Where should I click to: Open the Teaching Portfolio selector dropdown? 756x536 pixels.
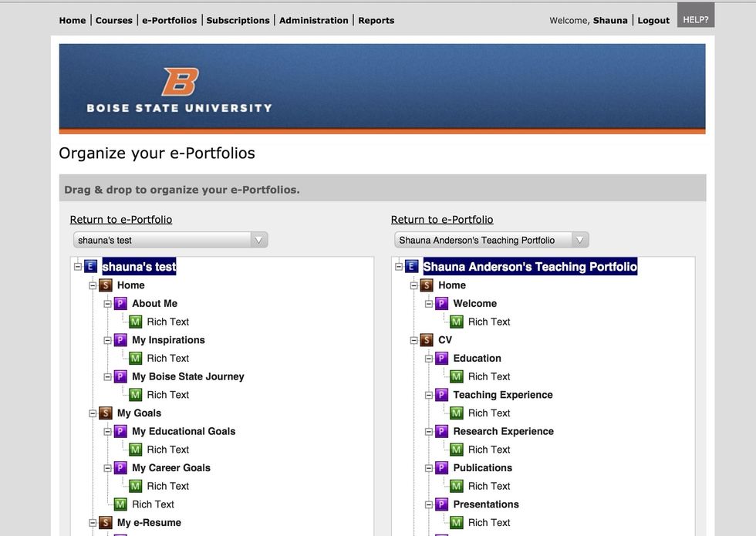491,240
